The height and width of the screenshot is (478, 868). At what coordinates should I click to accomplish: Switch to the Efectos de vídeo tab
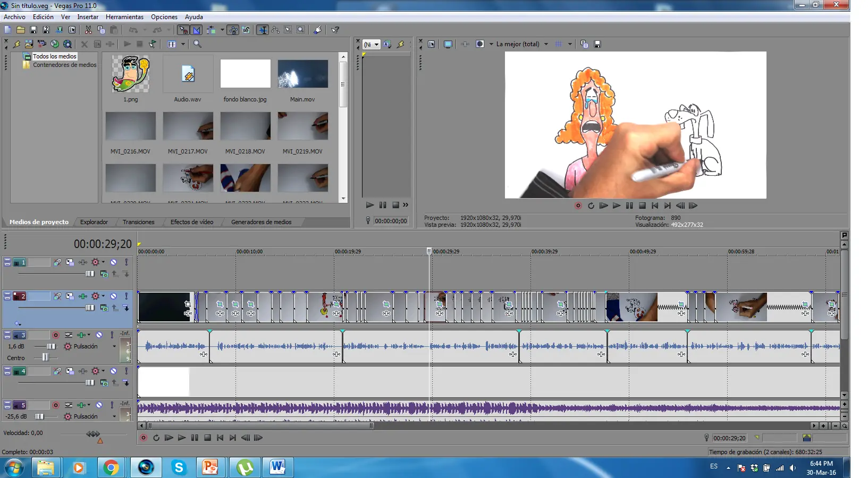coord(192,222)
